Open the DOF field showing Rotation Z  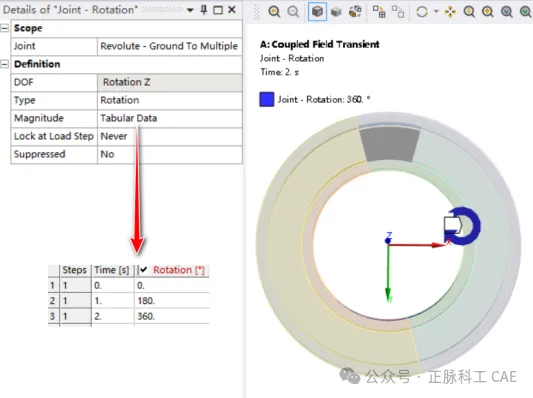(x=170, y=82)
